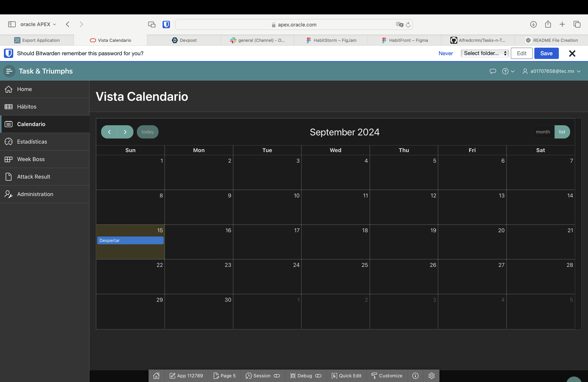Open the Select folder dropdown
588x382 pixels.
point(485,53)
